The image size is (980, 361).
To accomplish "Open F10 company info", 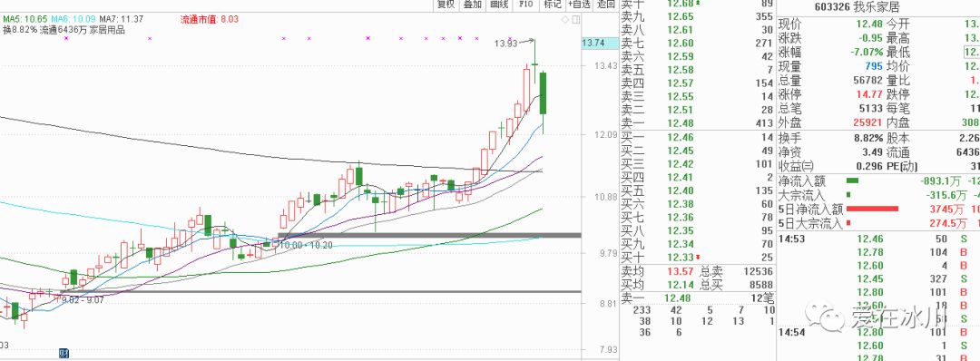I will coord(525,5).
